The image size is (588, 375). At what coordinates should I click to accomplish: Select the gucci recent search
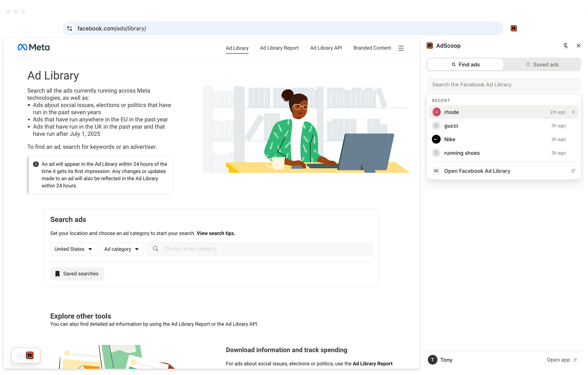coord(504,126)
